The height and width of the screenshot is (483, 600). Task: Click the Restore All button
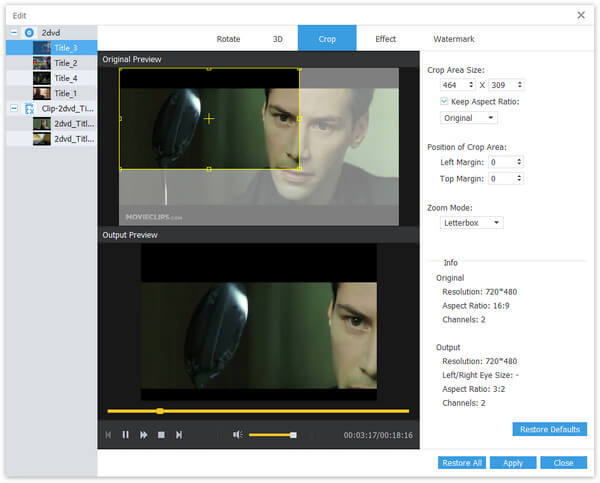(x=462, y=463)
